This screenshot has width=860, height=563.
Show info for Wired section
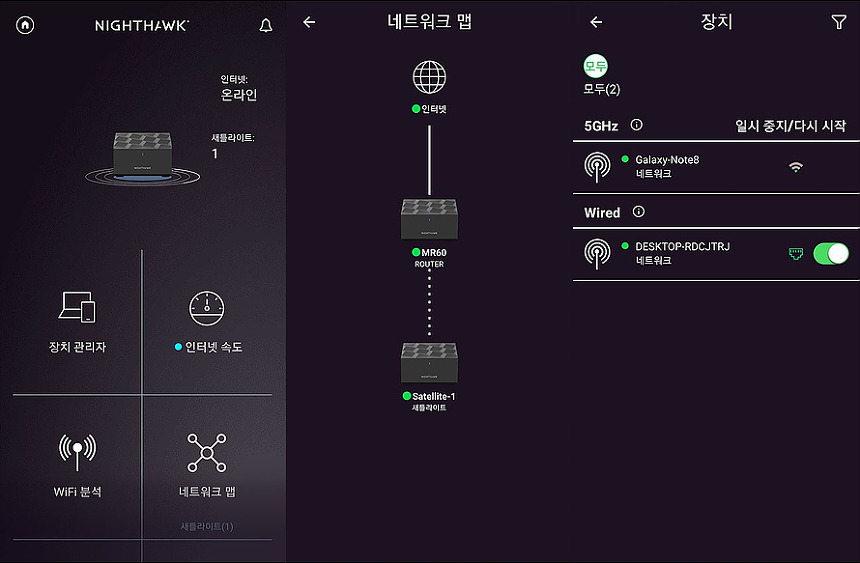click(x=638, y=211)
